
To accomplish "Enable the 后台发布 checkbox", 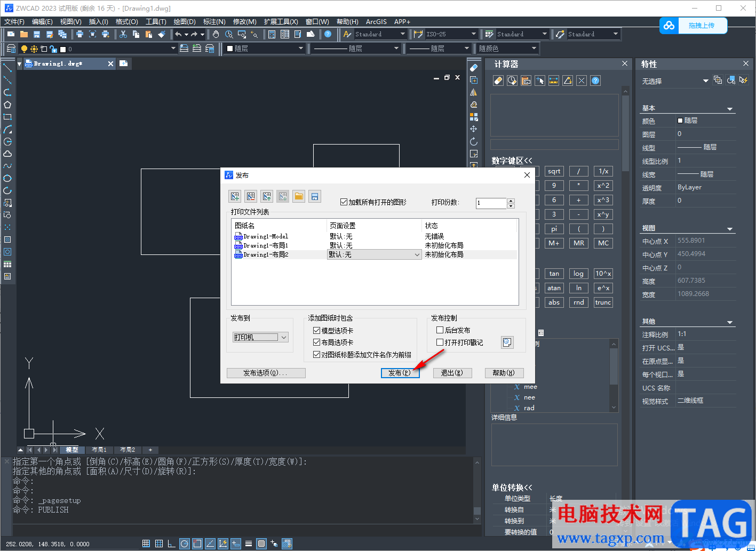I will click(440, 330).
